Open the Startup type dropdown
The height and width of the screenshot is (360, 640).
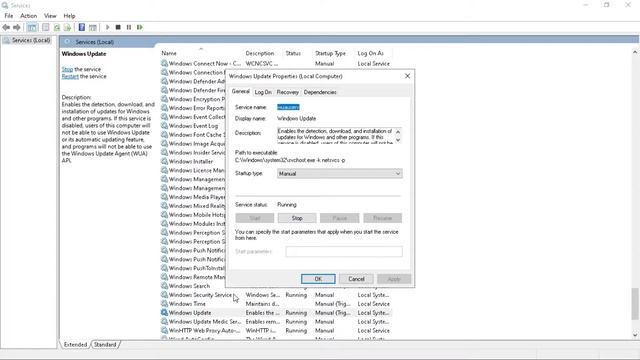coord(339,173)
